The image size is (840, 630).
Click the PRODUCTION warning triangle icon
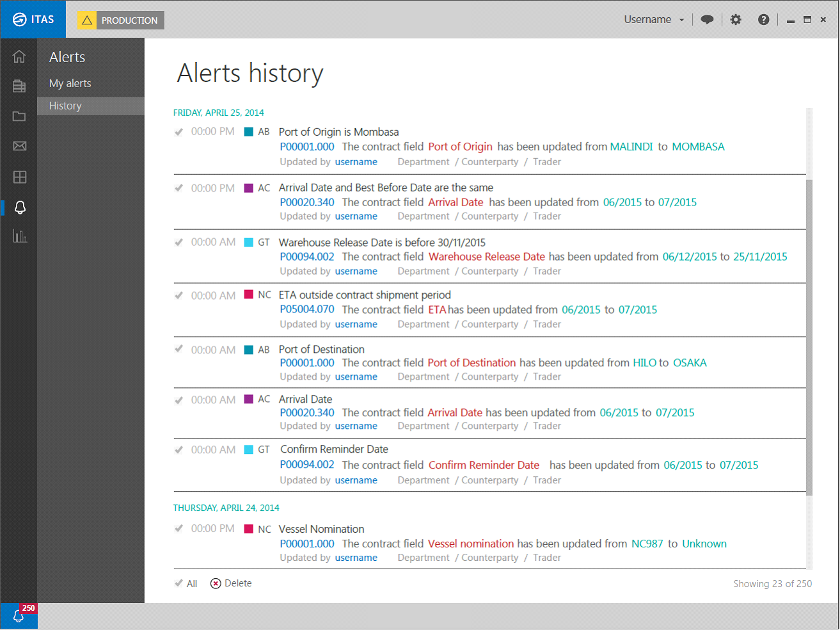tap(87, 20)
